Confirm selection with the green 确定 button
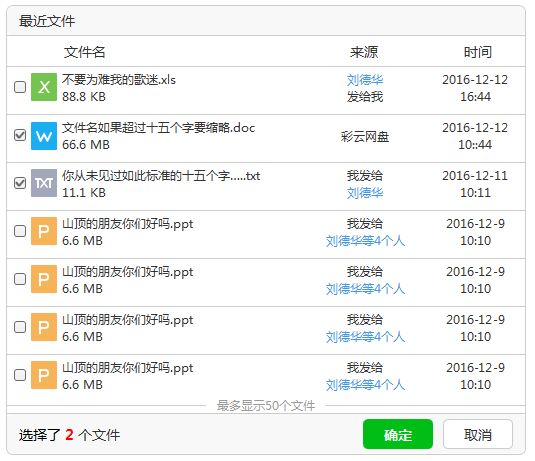 point(398,434)
